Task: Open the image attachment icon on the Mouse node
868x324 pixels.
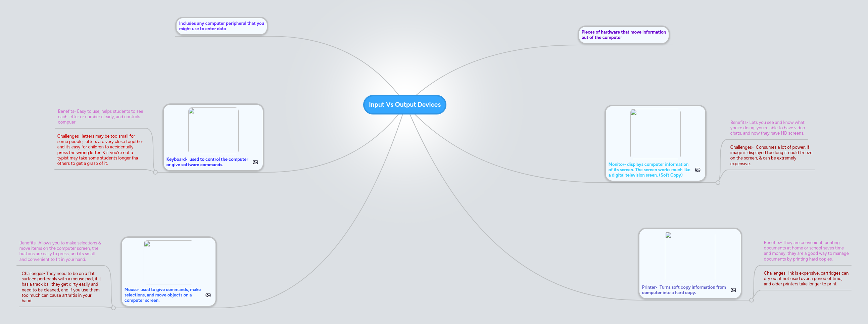Action: pyautogui.click(x=208, y=295)
